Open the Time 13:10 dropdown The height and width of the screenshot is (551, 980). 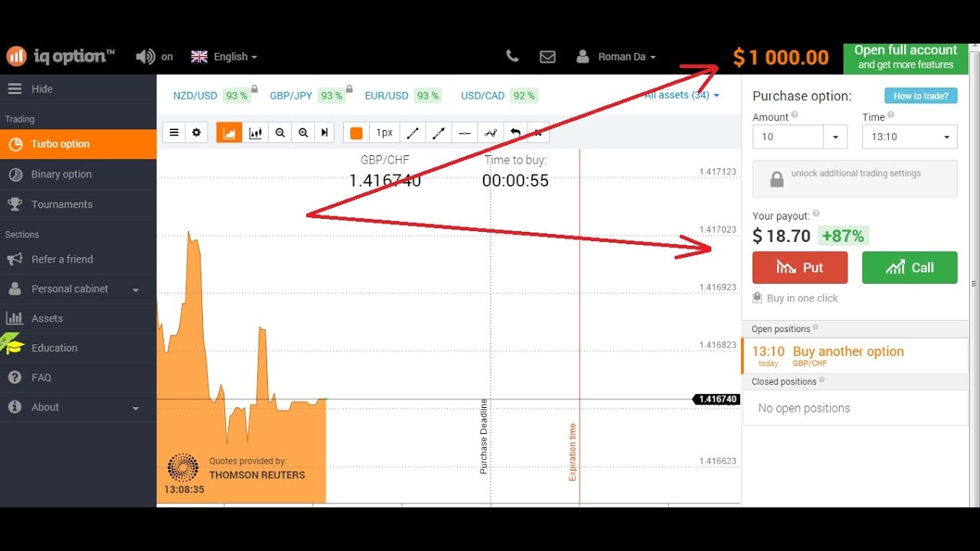coord(910,137)
